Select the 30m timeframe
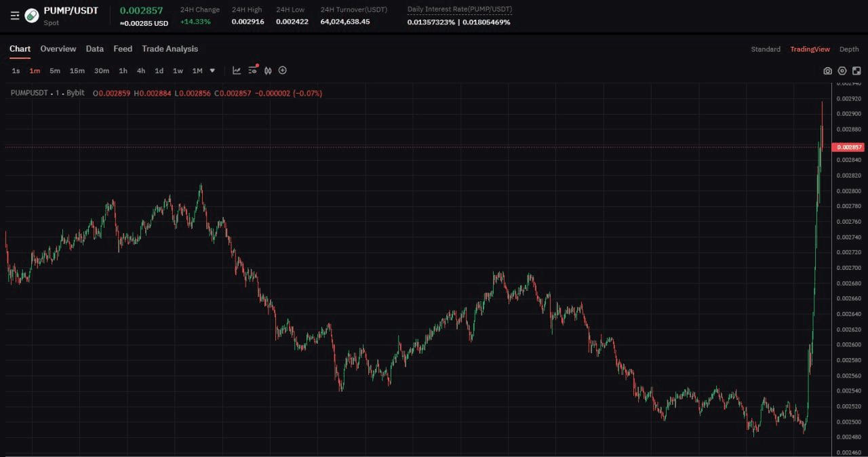The height and width of the screenshot is (457, 868). coord(102,71)
